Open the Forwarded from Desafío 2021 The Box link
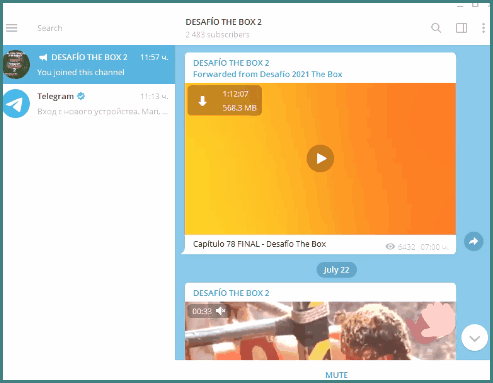Viewport: 493px width, 383px height. click(268, 74)
